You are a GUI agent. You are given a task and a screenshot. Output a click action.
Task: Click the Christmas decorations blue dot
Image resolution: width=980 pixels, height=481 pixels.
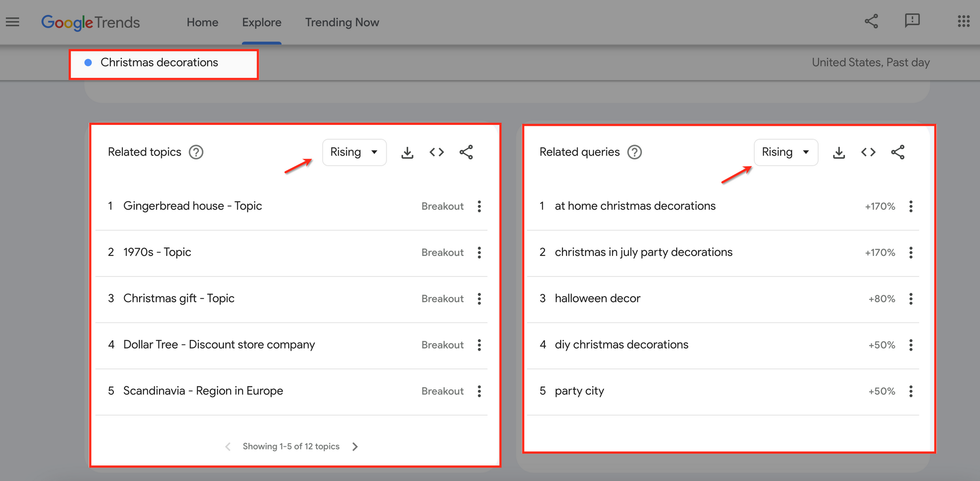click(89, 63)
